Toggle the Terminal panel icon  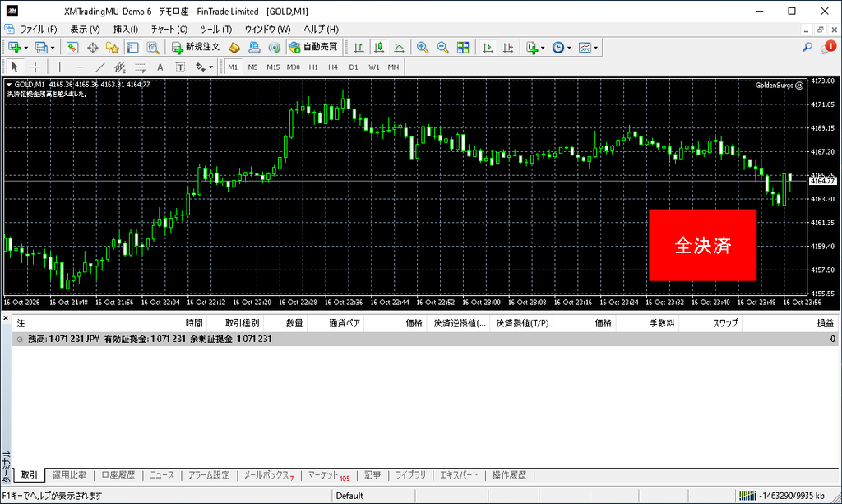(132, 48)
